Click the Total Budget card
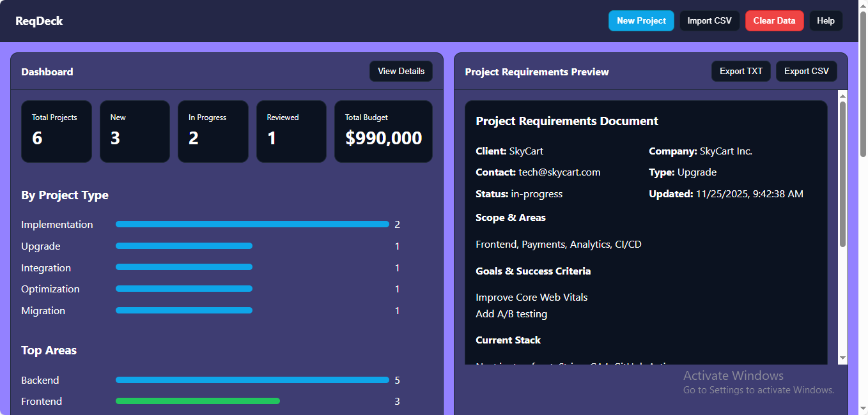The image size is (868, 415). click(x=383, y=131)
